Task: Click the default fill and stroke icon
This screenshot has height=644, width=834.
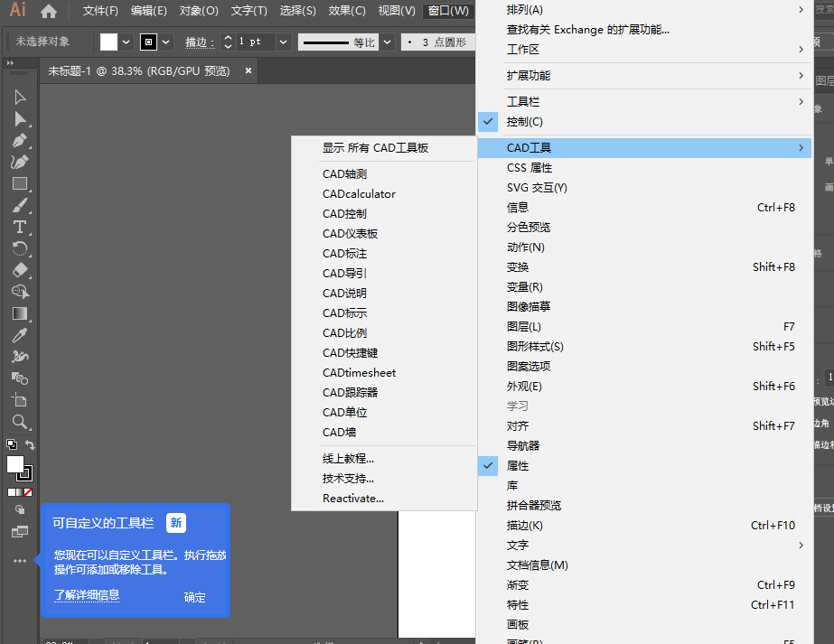Action: (x=11, y=444)
